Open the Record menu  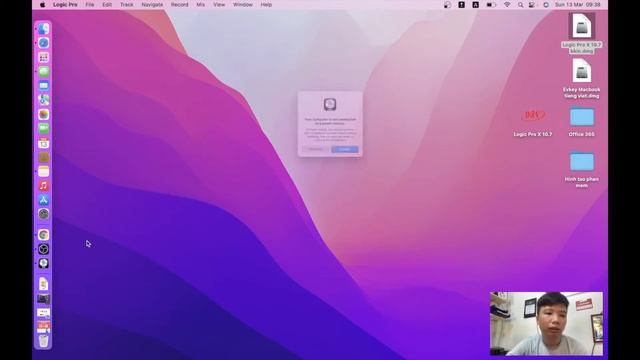[180, 5]
